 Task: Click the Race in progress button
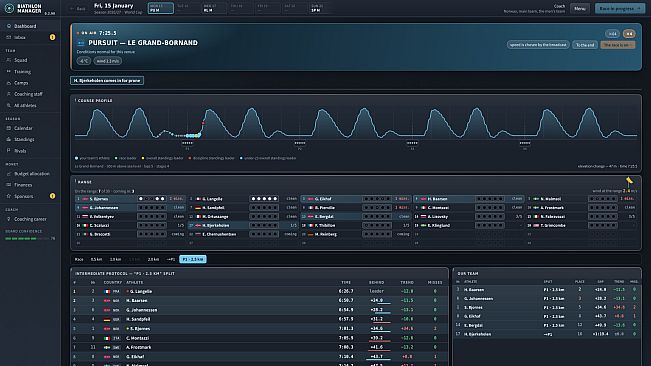pyautogui.click(x=619, y=8)
